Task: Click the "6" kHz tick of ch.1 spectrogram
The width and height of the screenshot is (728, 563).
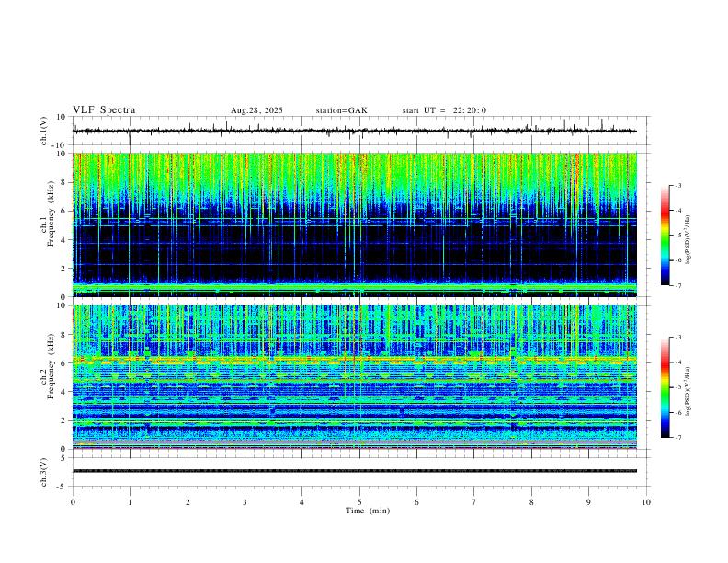Action: coord(64,211)
